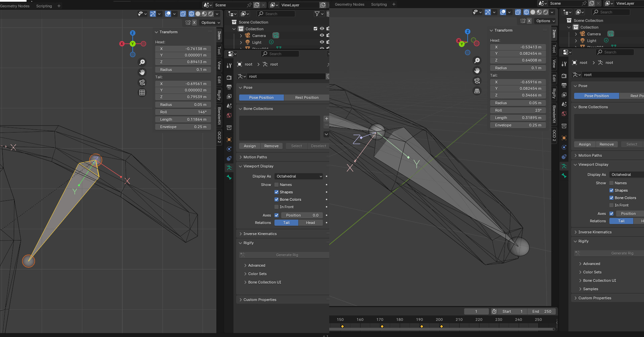Switch orthographic grid view icon in left viewport
The width and height of the screenshot is (644, 337).
tap(142, 92)
